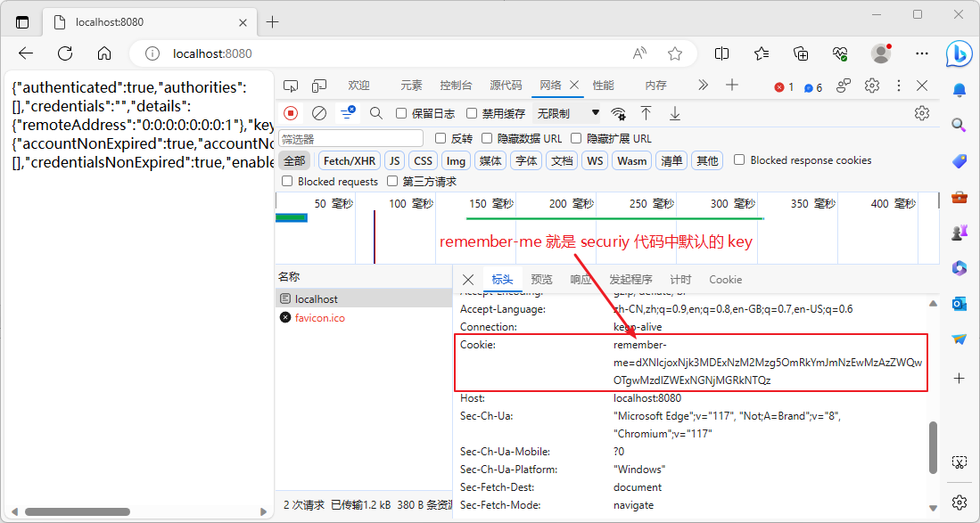Import HAR file upload arrow
Screen dimensions: 980x523
click(646, 113)
